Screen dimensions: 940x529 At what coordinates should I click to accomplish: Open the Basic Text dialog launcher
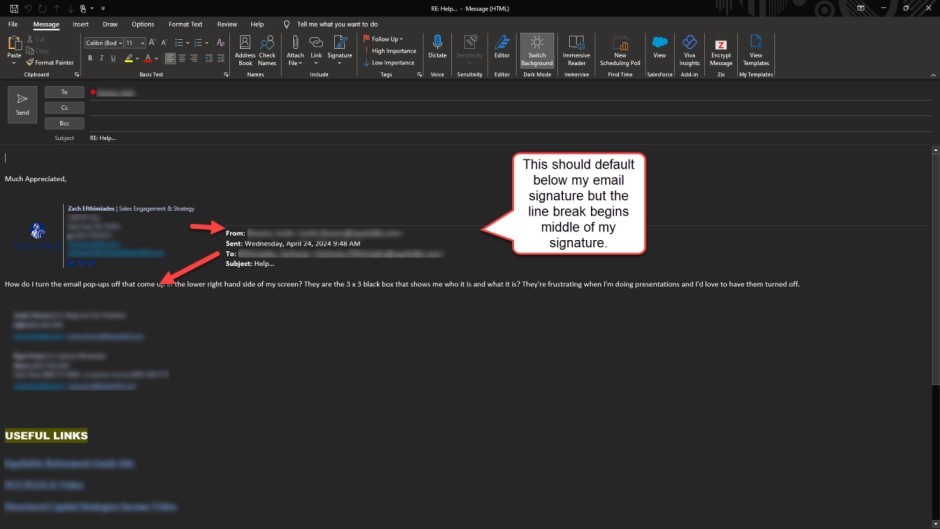226,75
